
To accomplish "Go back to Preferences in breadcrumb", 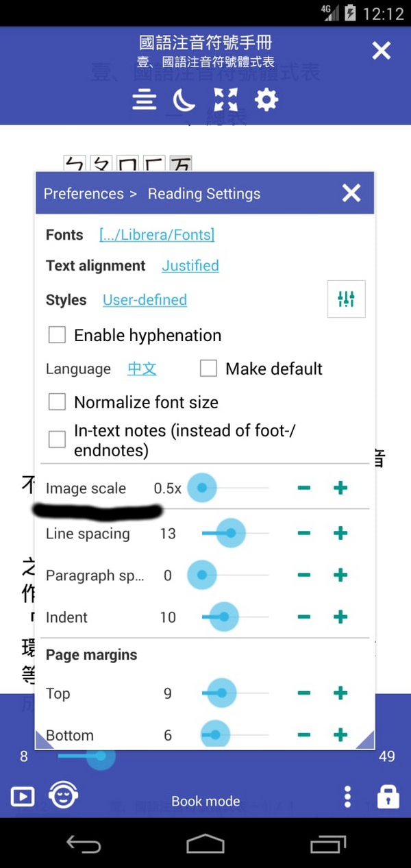I will coord(84,194).
